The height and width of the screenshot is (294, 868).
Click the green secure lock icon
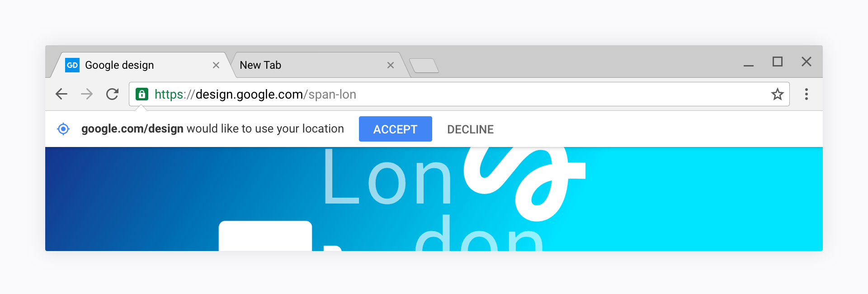pos(142,94)
